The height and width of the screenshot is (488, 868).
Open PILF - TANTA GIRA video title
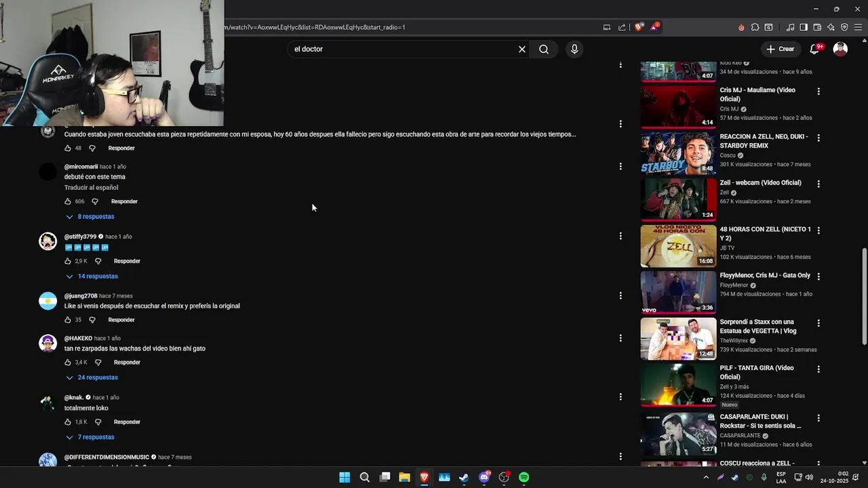757,372
